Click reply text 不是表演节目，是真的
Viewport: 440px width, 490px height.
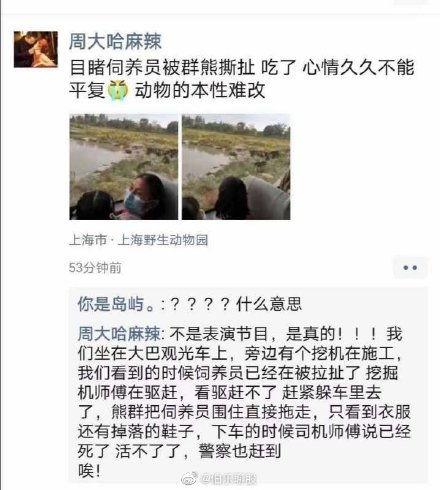pos(252,334)
